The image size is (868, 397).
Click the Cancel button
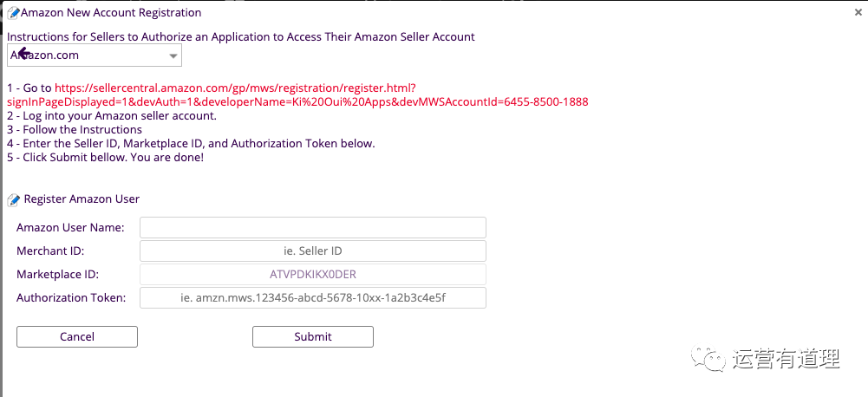pyautogui.click(x=77, y=336)
